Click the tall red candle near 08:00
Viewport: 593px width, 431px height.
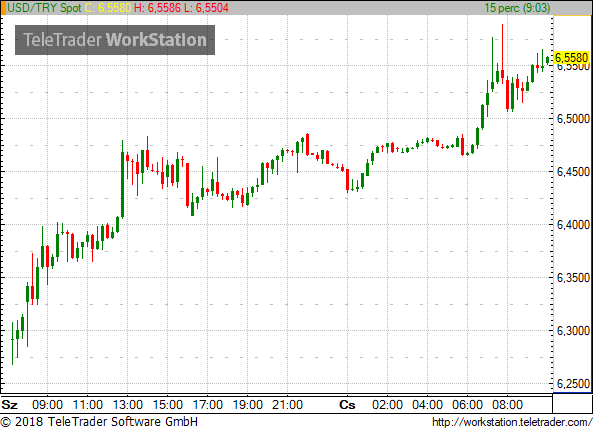click(x=503, y=54)
